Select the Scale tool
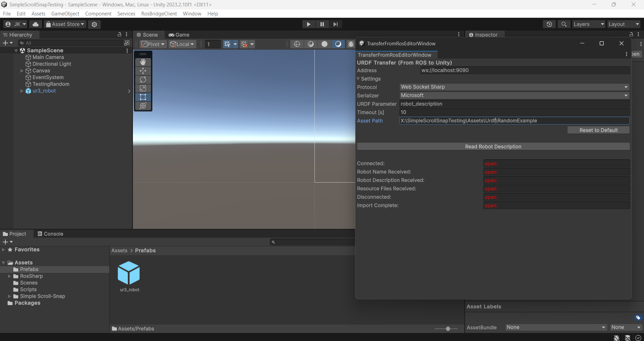This screenshot has height=341, width=644. click(x=143, y=88)
